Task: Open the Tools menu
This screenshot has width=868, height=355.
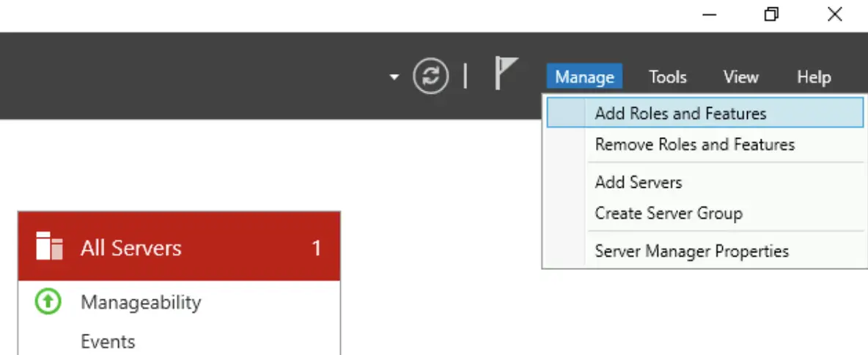Action: [667, 77]
